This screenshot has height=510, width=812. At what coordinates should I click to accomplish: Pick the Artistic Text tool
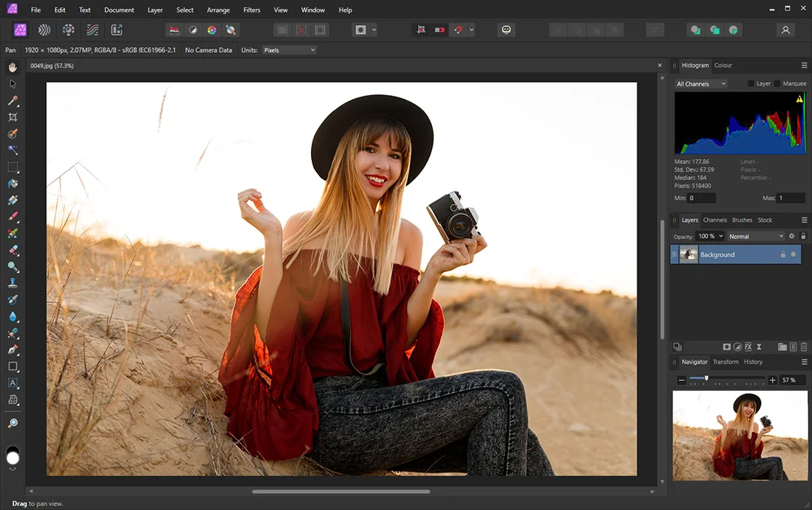13,383
